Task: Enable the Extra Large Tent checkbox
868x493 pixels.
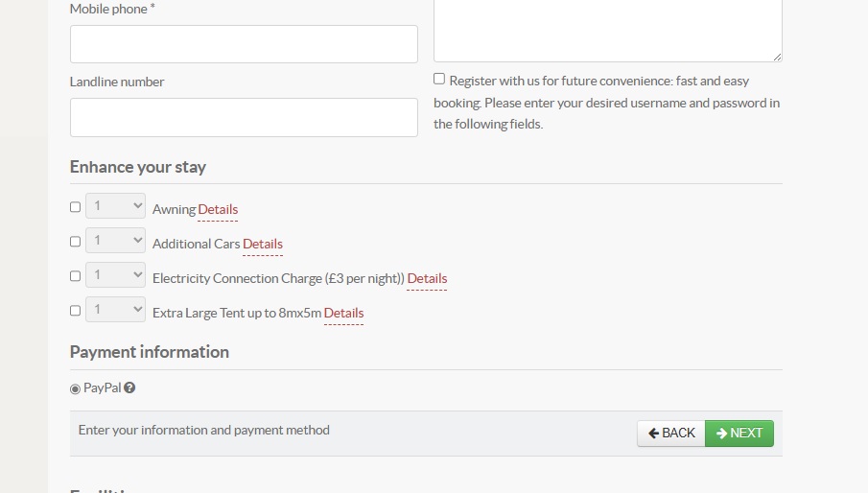Action: 76,311
